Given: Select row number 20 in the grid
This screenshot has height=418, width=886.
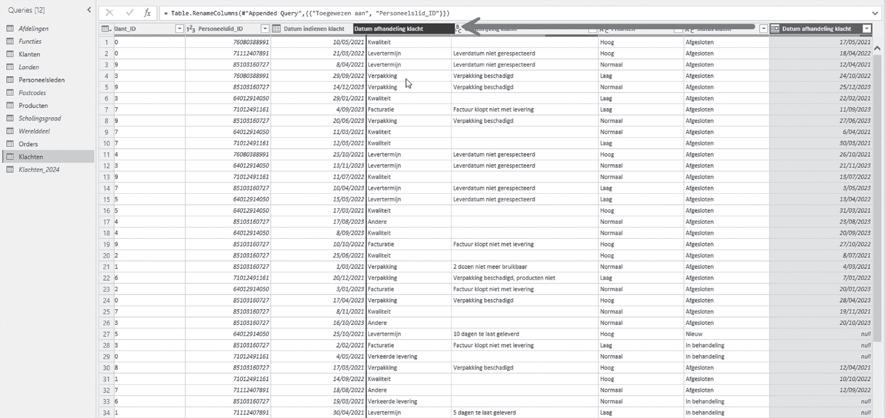Looking at the screenshot, I should 106,255.
